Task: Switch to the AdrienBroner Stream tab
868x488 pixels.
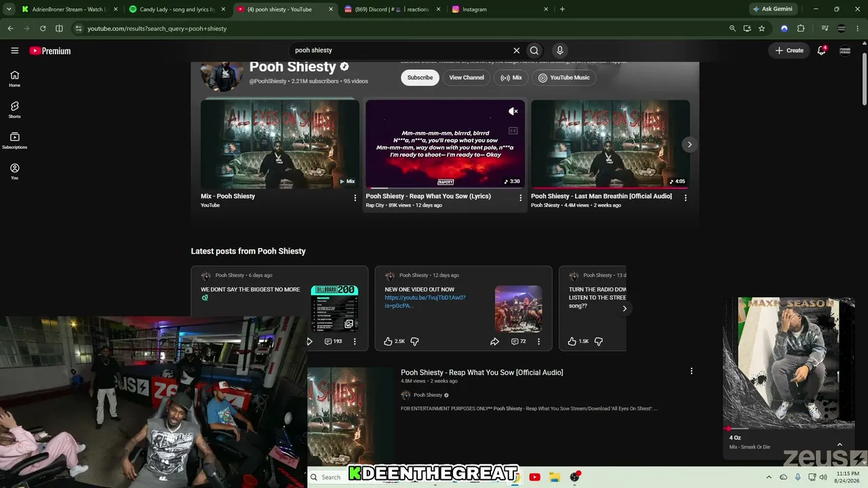Action: pos(68,9)
